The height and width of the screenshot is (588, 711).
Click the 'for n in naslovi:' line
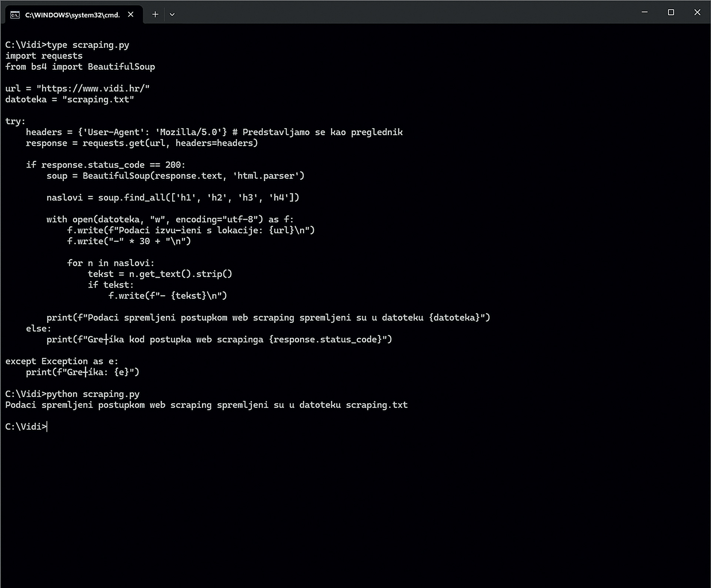(111, 263)
